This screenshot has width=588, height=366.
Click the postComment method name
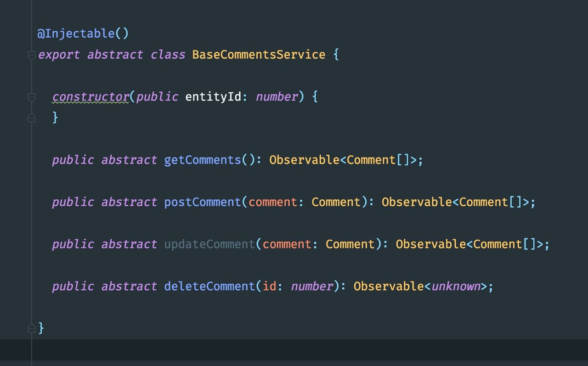coord(203,202)
